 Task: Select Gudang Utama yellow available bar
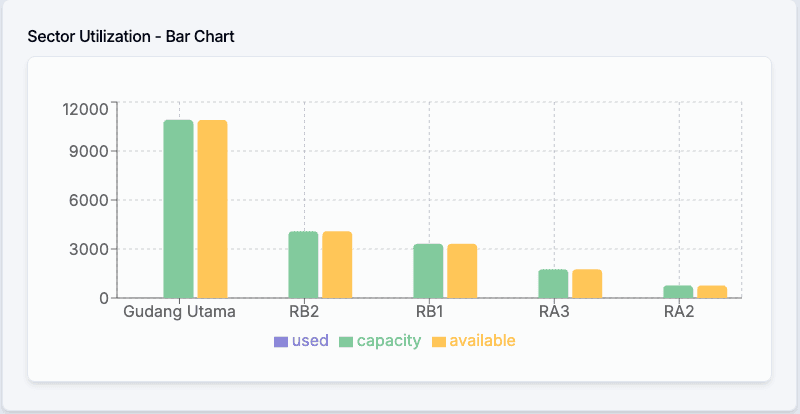pyautogui.click(x=212, y=209)
